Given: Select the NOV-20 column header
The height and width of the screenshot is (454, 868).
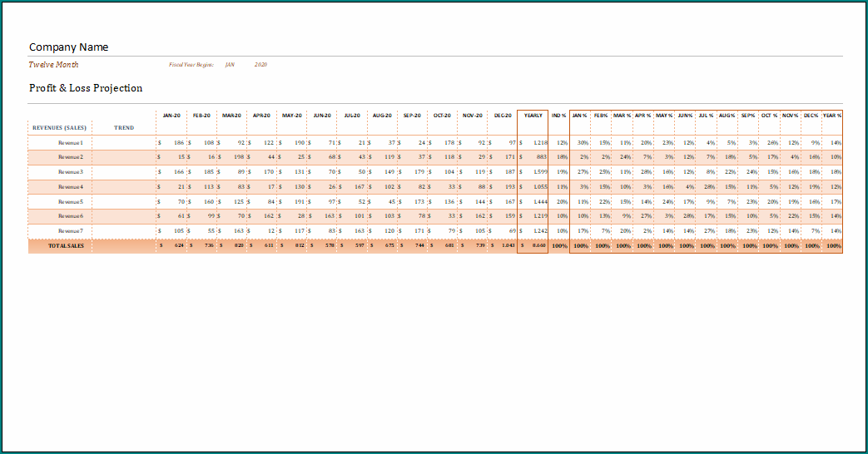Looking at the screenshot, I should coord(473,116).
